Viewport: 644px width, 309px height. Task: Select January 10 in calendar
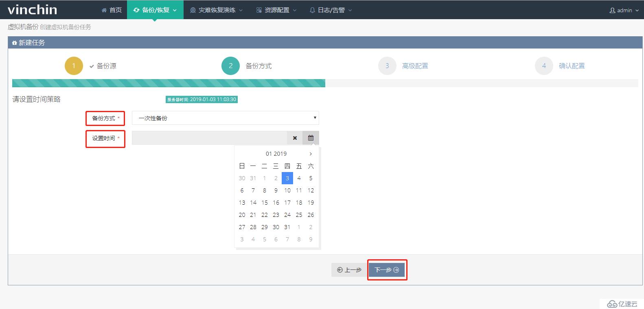pyautogui.click(x=287, y=190)
